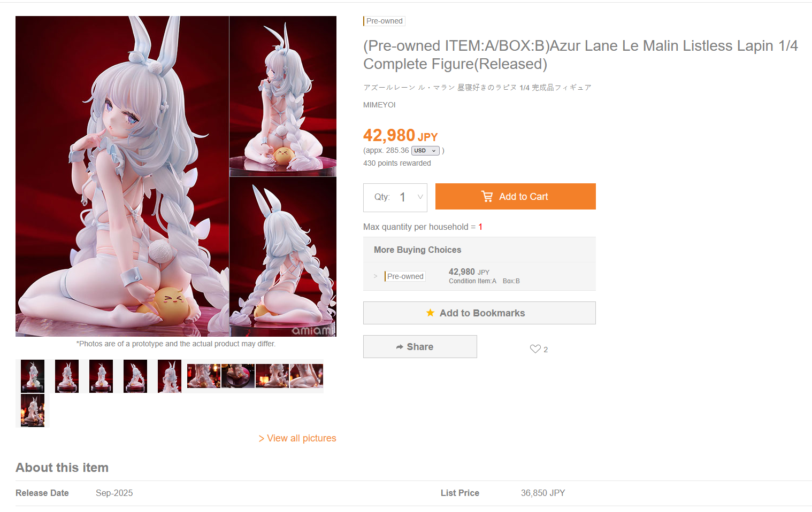This screenshot has height=512, width=812.
Task: Open the USD currency dropdown
Action: point(425,151)
